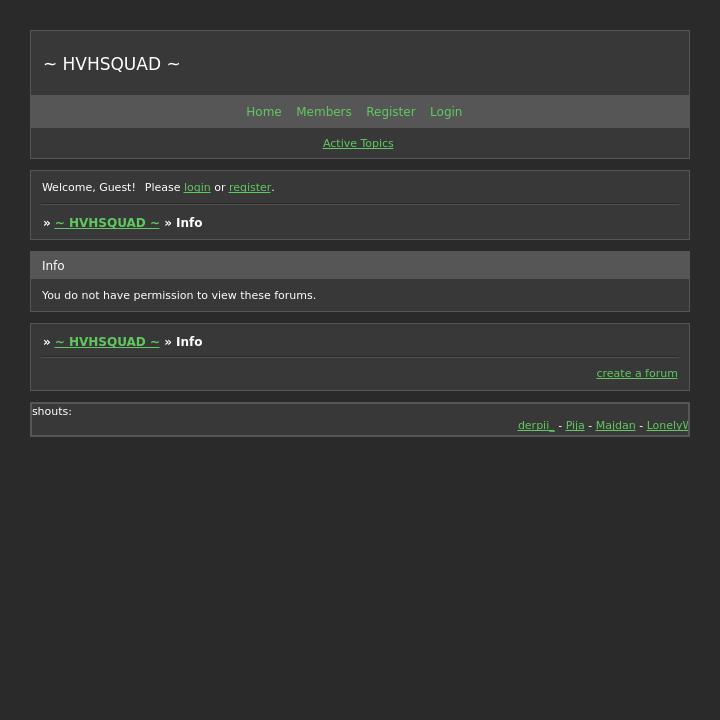Go to the Members page
720x720 pixels.
[323, 112]
